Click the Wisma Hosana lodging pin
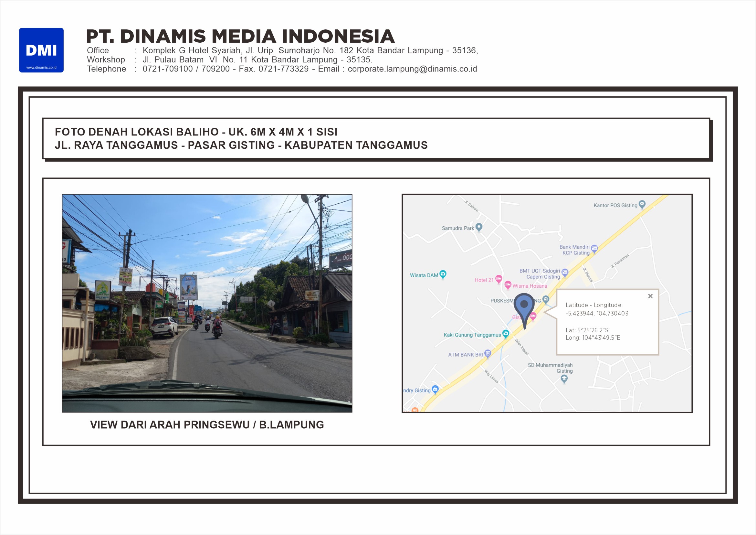 tap(508, 285)
